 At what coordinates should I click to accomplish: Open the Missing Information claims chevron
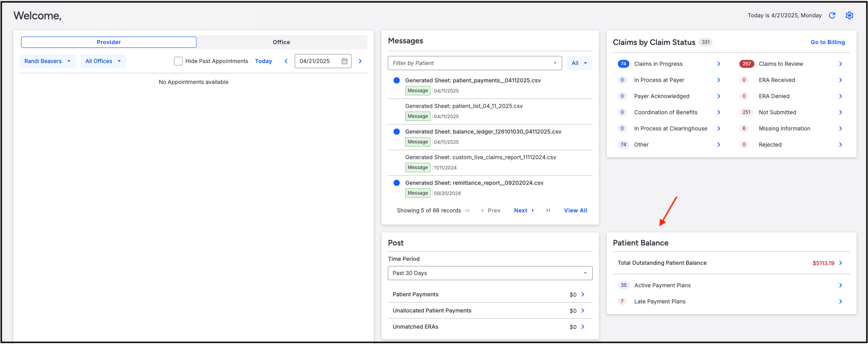pos(841,128)
